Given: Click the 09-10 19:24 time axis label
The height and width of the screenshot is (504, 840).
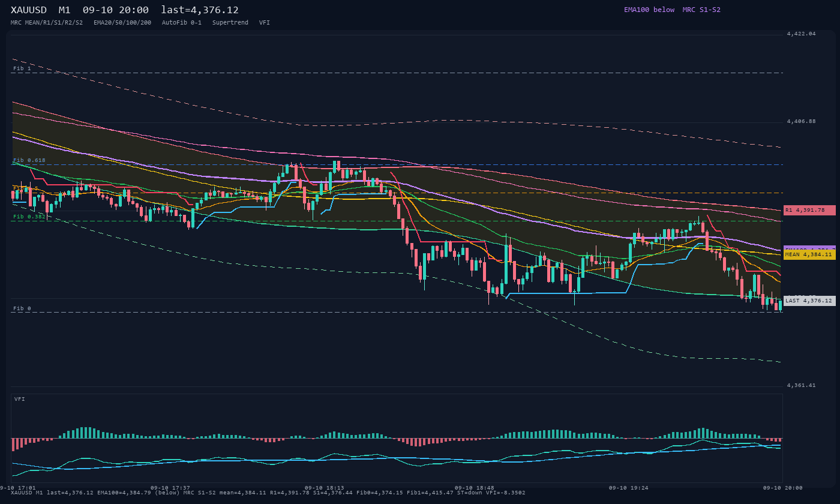Looking at the screenshot, I should point(629,488).
